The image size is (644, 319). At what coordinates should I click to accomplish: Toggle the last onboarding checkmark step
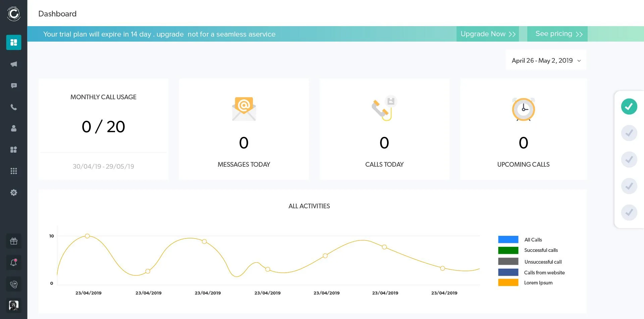click(x=629, y=212)
